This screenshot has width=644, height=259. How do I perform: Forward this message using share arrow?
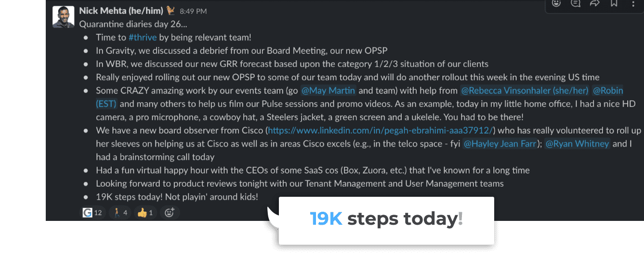(595, 3)
